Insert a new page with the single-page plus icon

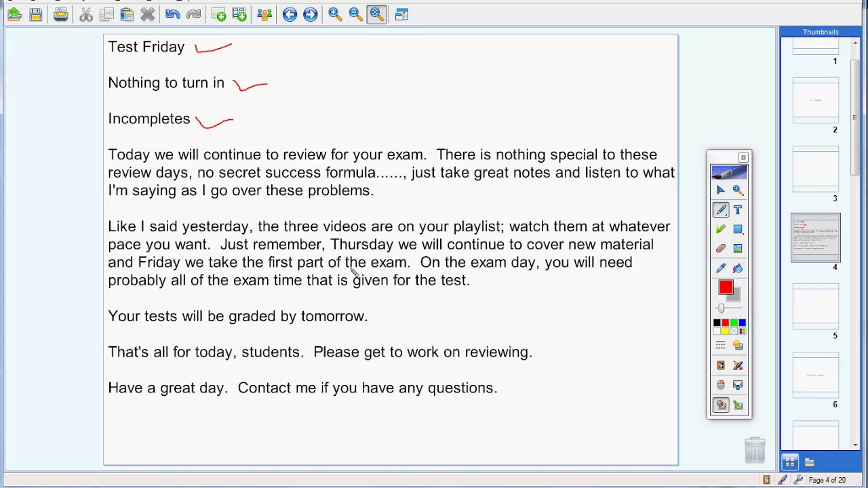(x=218, y=14)
